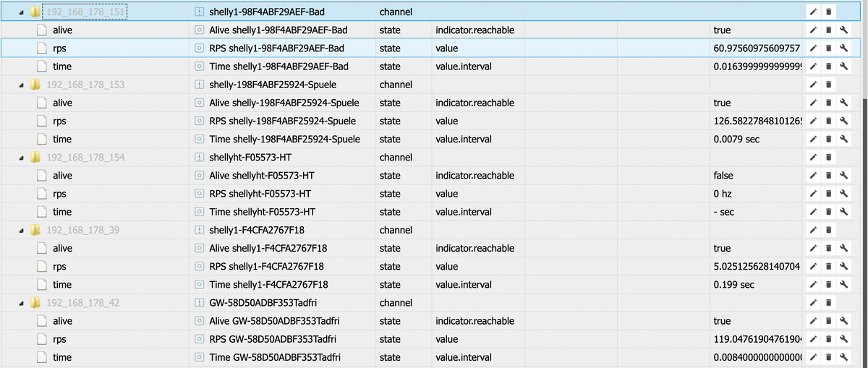Screen dimensions: 868x368
Task: Click the edit pencil for shelly1-98F4ABF29AEF-Bad channel
Action: (814, 12)
